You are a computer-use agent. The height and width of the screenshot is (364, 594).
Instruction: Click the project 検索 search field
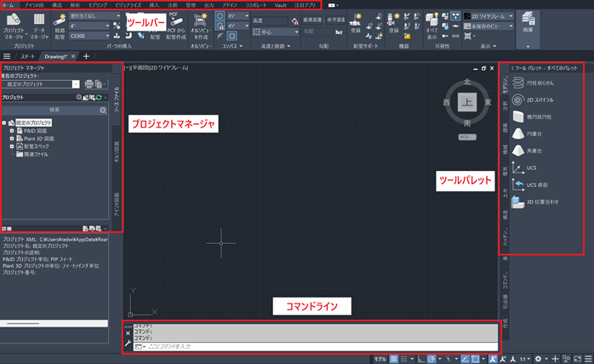point(54,110)
